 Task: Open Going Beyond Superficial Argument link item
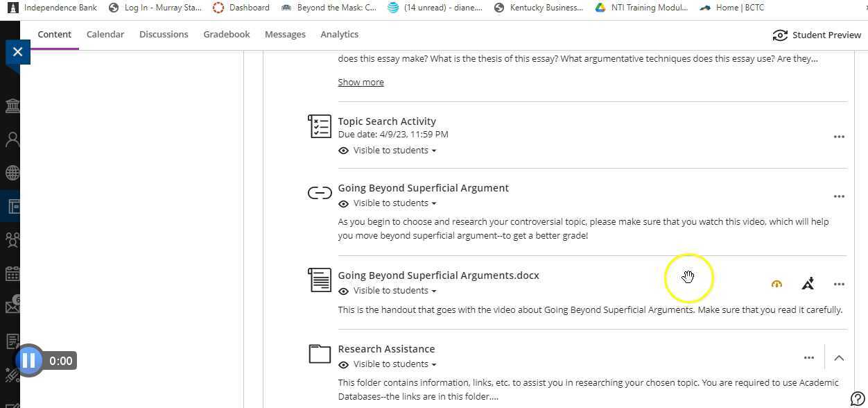click(423, 187)
